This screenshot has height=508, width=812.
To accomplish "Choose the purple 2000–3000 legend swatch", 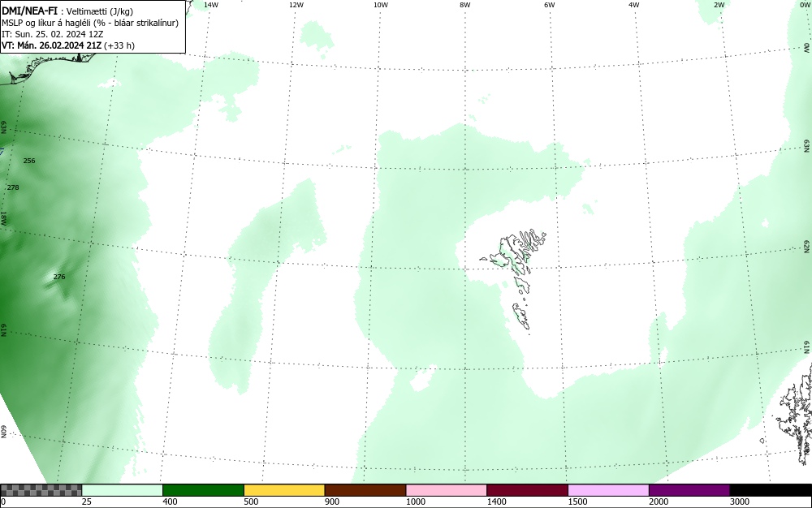I will [x=689, y=490].
